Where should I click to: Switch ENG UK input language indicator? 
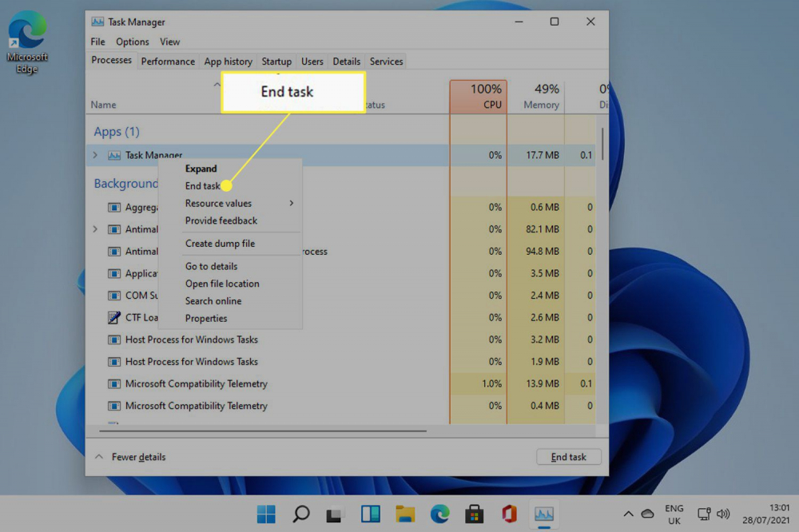point(674,514)
